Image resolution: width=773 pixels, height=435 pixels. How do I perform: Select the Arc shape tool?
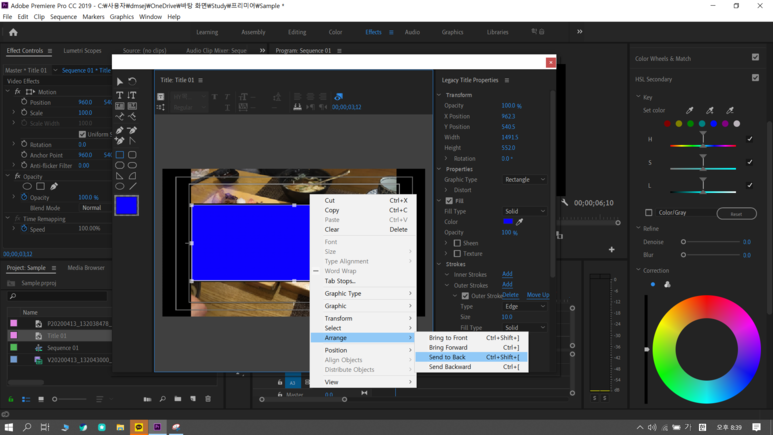click(132, 176)
